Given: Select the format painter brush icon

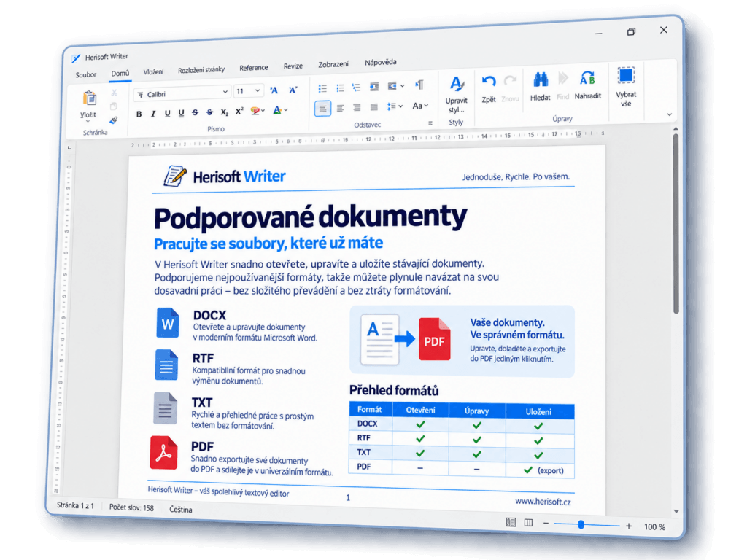Looking at the screenshot, I should tap(113, 120).
